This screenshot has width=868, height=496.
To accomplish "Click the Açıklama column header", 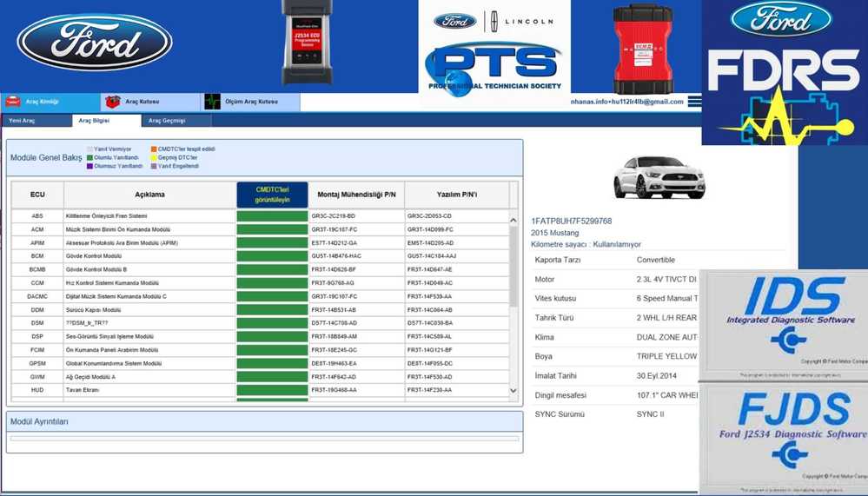I will coord(150,195).
